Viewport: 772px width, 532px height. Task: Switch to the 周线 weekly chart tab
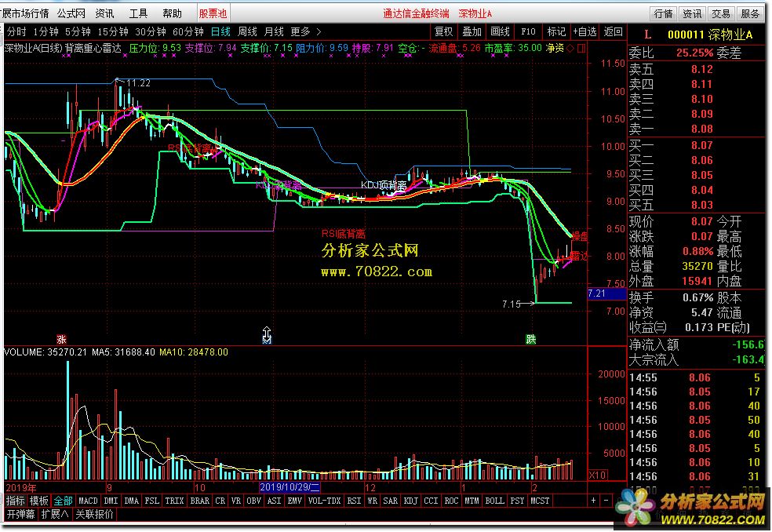(x=247, y=31)
